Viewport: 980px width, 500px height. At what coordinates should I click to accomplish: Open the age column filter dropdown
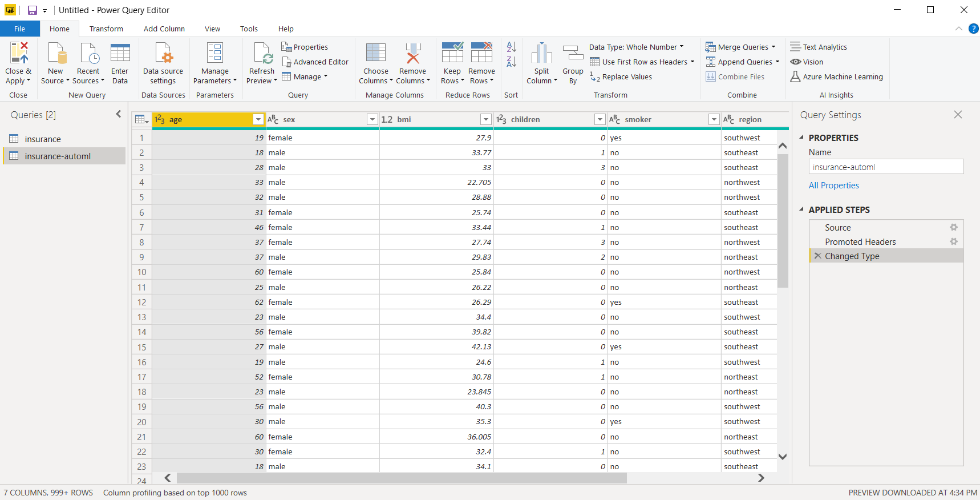tap(258, 119)
